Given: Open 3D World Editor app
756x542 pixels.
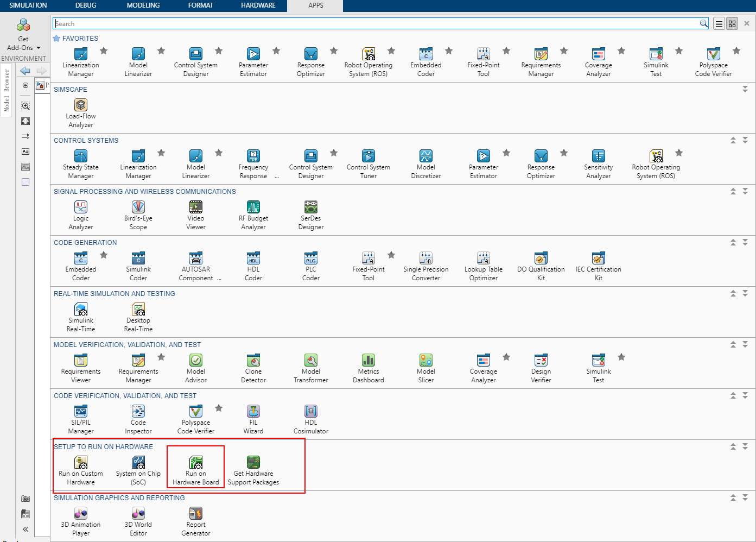Looking at the screenshot, I should pos(138,521).
